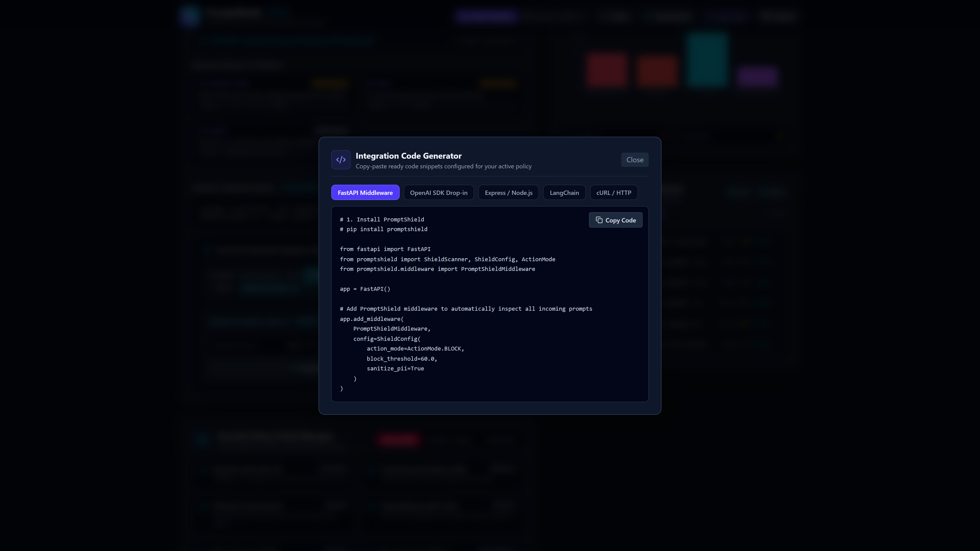The image size is (980, 551).
Task: Click the Copy Code button label
Action: pyautogui.click(x=620, y=220)
